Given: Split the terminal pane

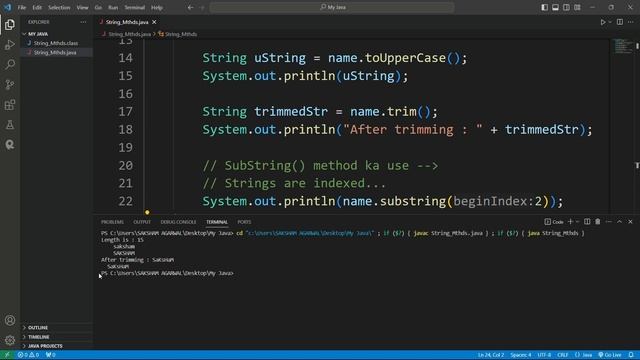Looking at the screenshot, I should click(x=587, y=222).
